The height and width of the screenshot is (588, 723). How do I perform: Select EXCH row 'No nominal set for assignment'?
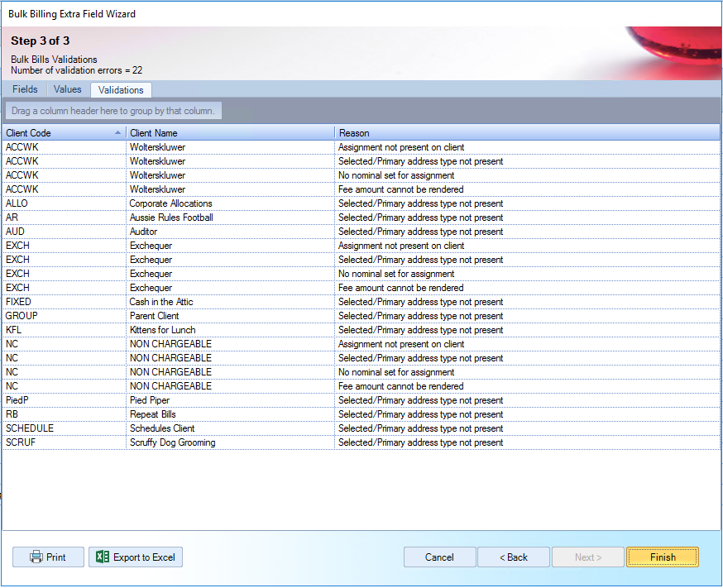361,274
